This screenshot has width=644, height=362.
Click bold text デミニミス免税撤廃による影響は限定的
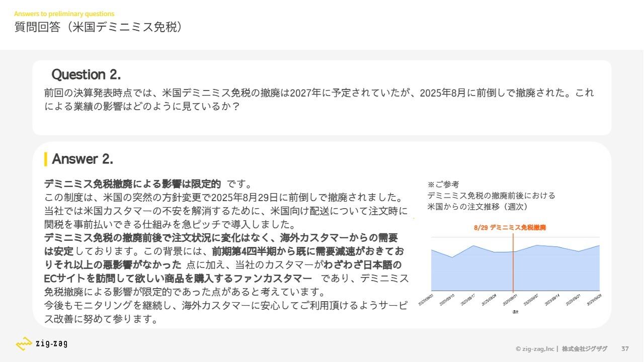(x=132, y=184)
